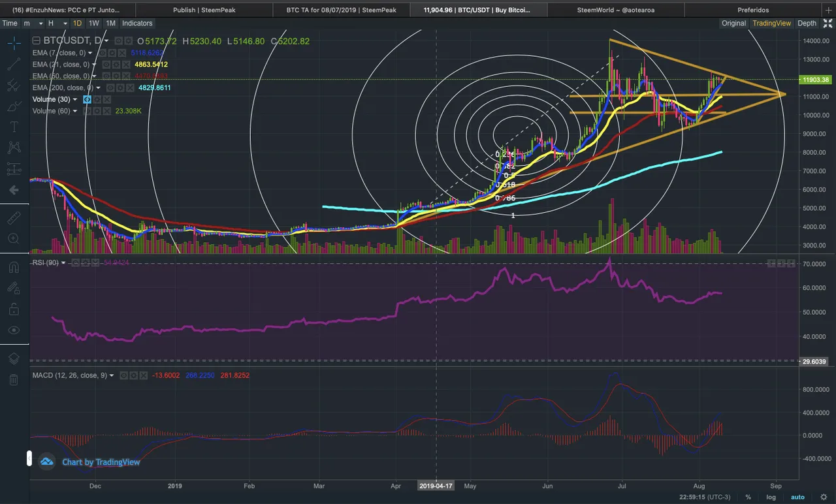Toggle hide all drawings eye icon
836x504 pixels.
point(14,330)
